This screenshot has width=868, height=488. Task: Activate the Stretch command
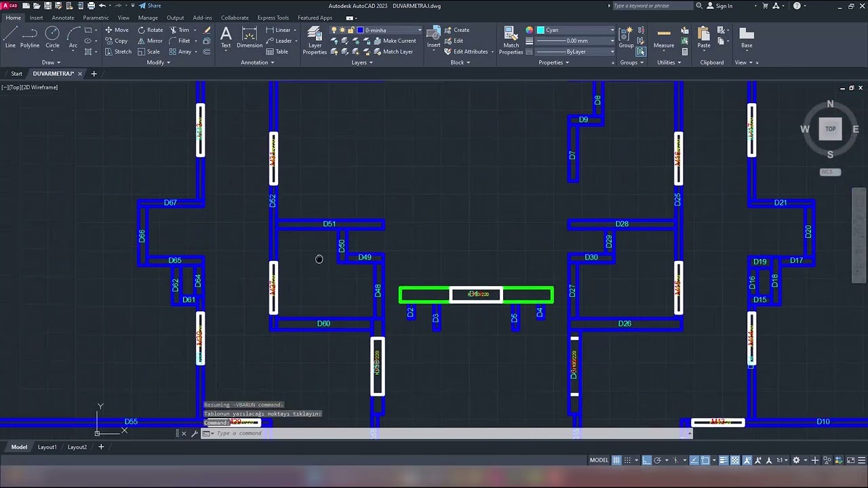click(118, 52)
